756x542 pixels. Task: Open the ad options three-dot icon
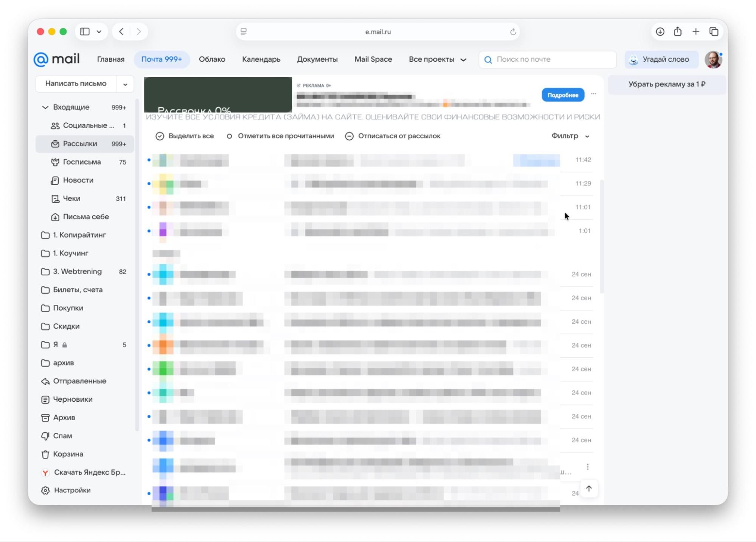pos(593,94)
